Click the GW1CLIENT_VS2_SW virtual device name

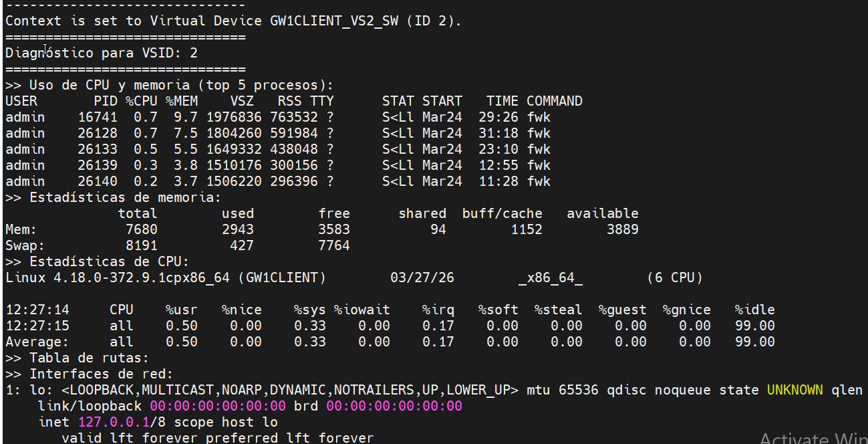pyautogui.click(x=334, y=21)
